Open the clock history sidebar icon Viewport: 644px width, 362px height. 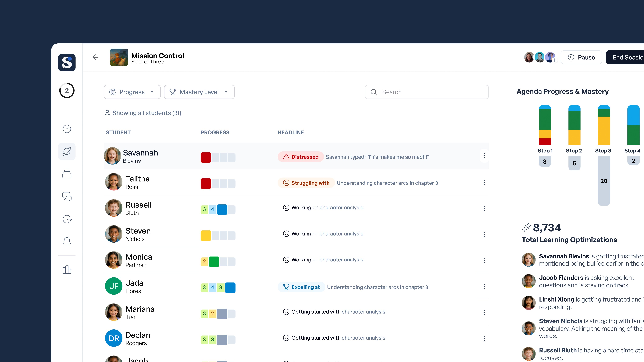point(67,219)
